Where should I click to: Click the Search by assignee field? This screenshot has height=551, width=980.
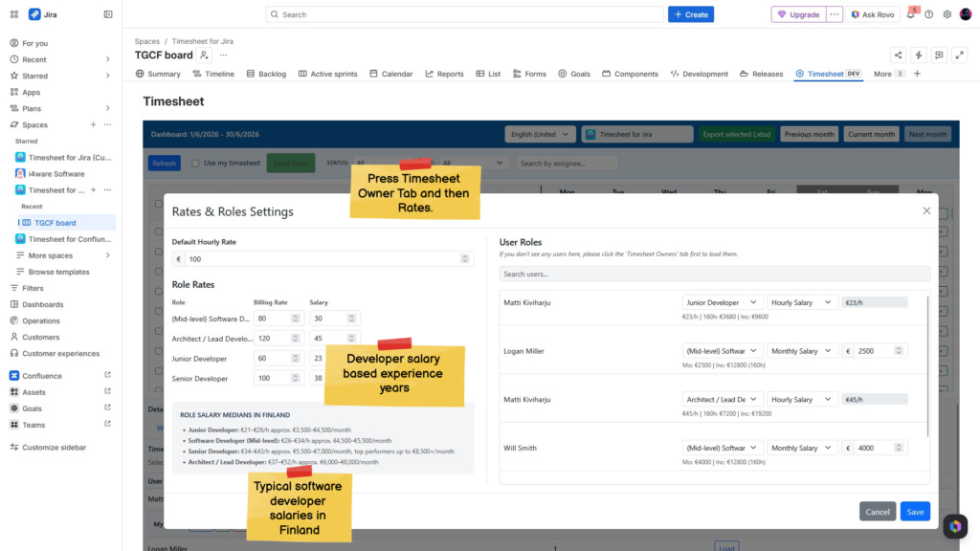(567, 163)
